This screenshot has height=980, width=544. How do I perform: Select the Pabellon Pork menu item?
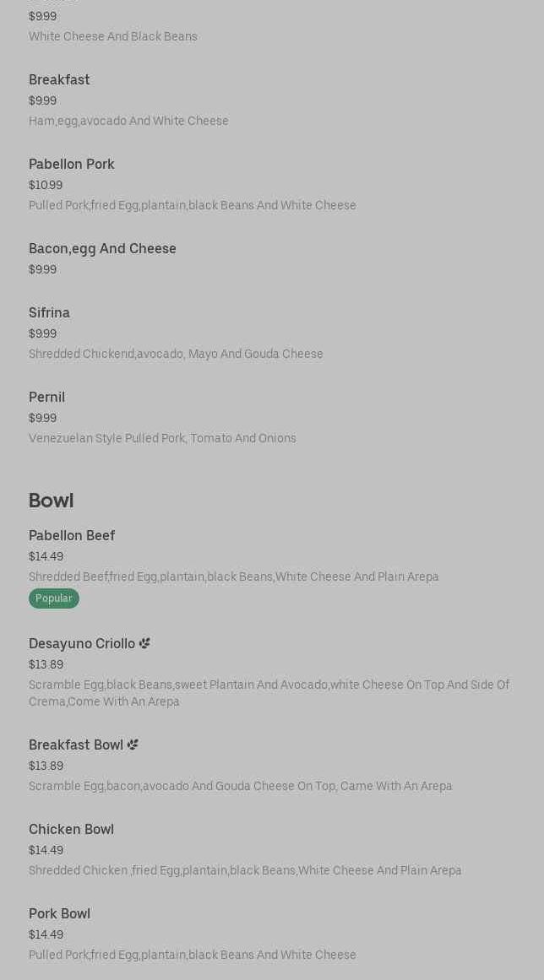pos(72,165)
